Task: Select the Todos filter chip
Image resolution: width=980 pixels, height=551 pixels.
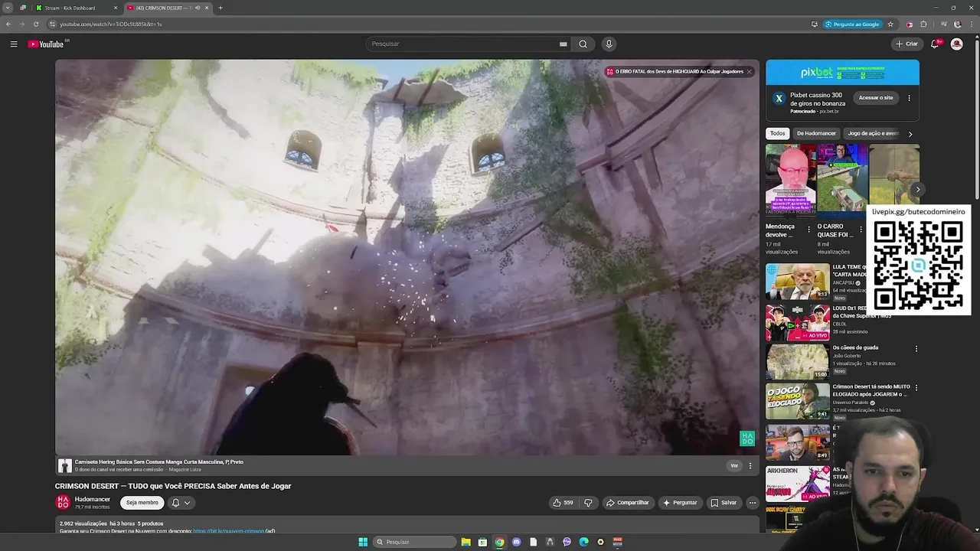Action: 778,133
